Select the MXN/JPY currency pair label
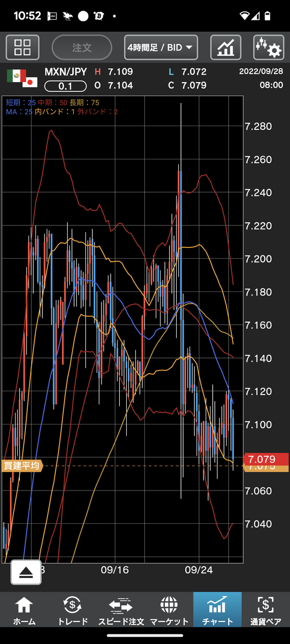This screenshot has height=644, width=290. point(66,72)
